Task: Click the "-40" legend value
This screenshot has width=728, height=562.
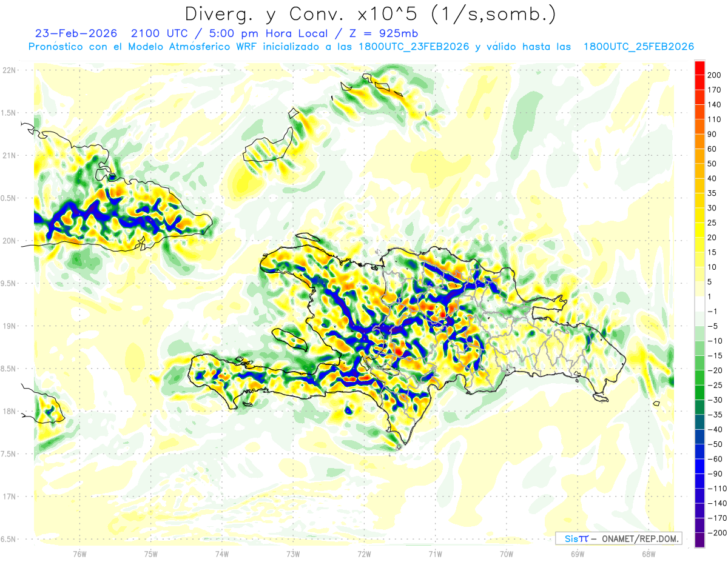Action: click(x=716, y=430)
